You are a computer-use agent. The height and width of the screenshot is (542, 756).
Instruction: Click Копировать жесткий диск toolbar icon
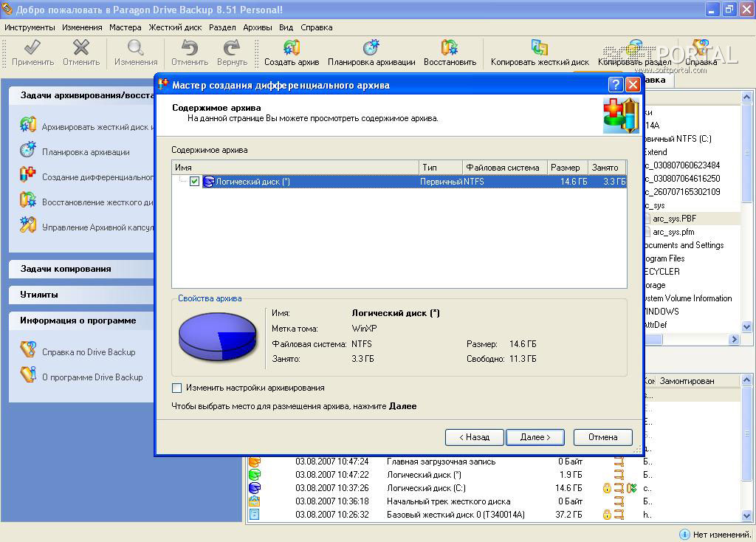click(x=540, y=48)
